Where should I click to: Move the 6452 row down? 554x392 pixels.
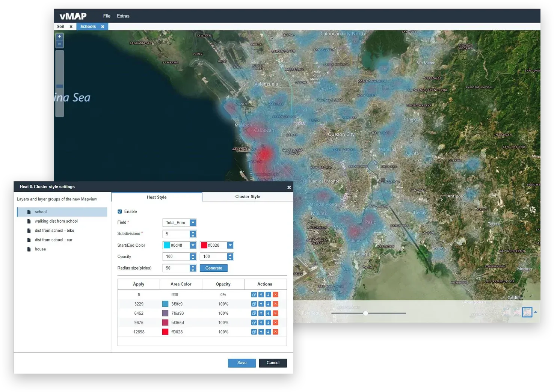[268, 313]
